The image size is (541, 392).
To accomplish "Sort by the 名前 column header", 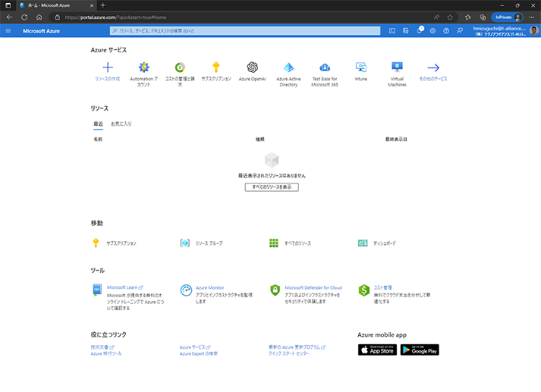I will pos(98,140).
